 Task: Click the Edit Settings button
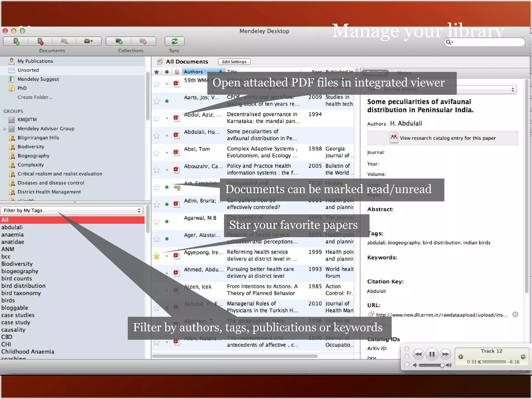click(x=234, y=62)
